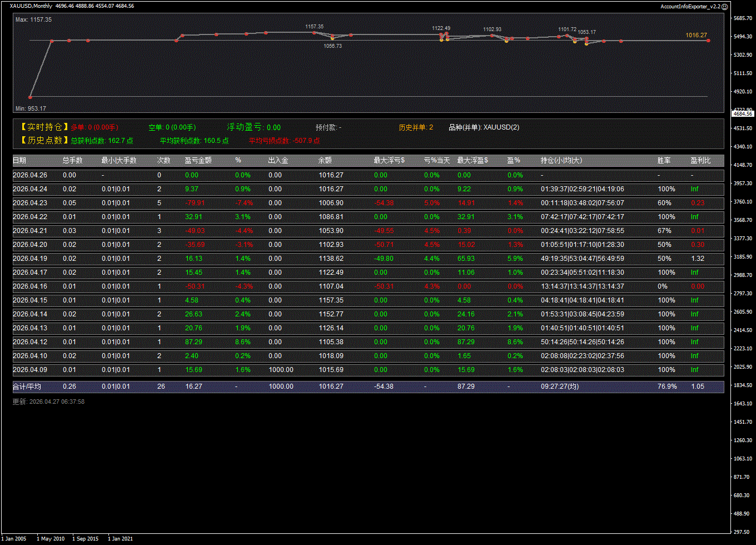Image resolution: width=756 pixels, height=545 pixels.
Task: Click the current price tag 4684.56
Action: click(x=743, y=113)
